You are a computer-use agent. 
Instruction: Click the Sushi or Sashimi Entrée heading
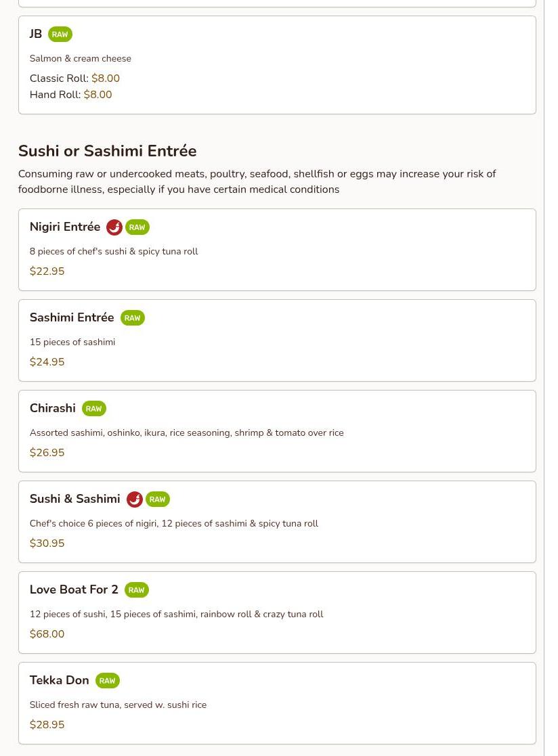point(108,151)
